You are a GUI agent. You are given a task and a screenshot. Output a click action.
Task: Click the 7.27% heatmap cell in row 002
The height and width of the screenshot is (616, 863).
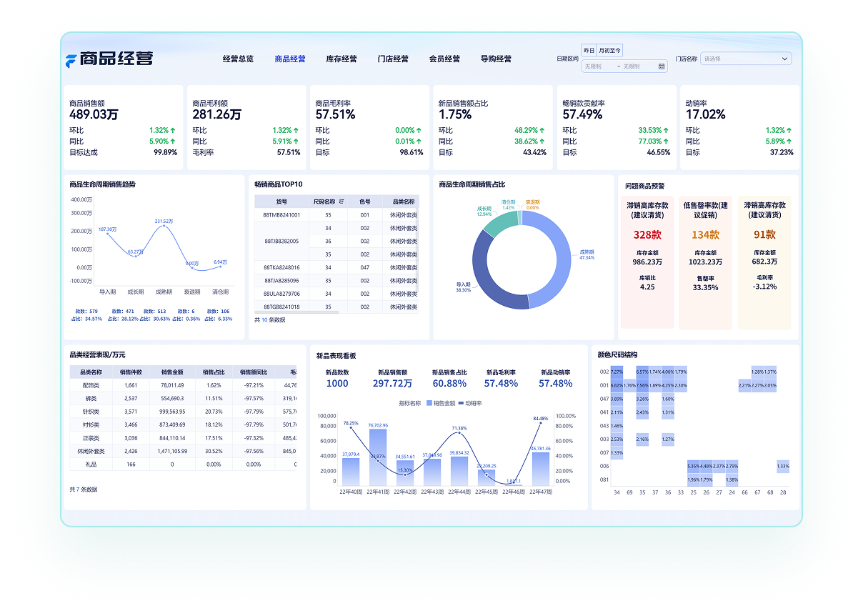617,372
